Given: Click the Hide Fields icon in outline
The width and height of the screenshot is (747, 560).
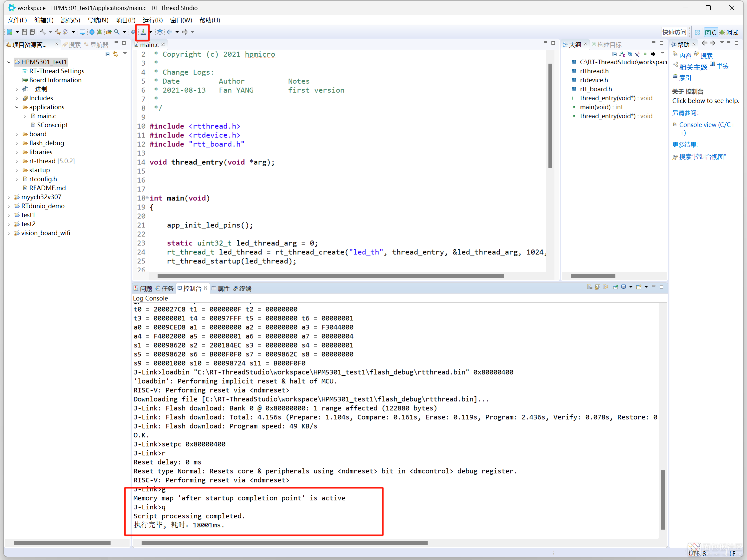Looking at the screenshot, I should (630, 54).
